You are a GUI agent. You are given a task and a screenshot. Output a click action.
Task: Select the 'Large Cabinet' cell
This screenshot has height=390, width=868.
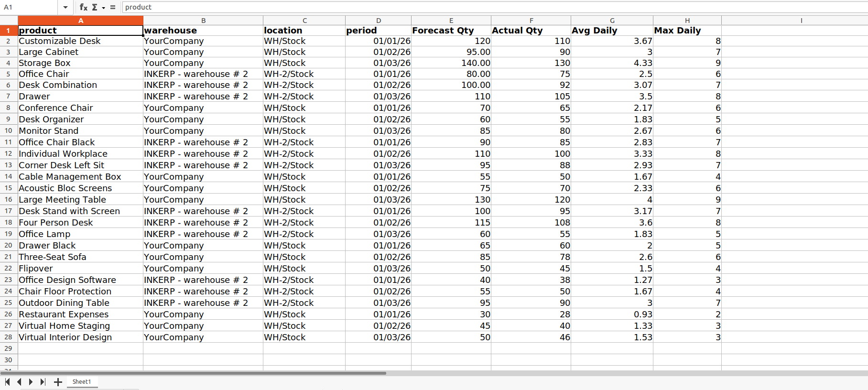tap(81, 52)
